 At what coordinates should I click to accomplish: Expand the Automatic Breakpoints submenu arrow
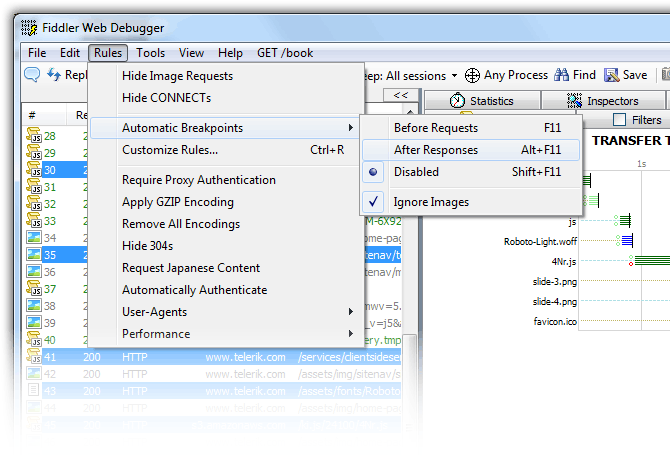tap(350, 128)
